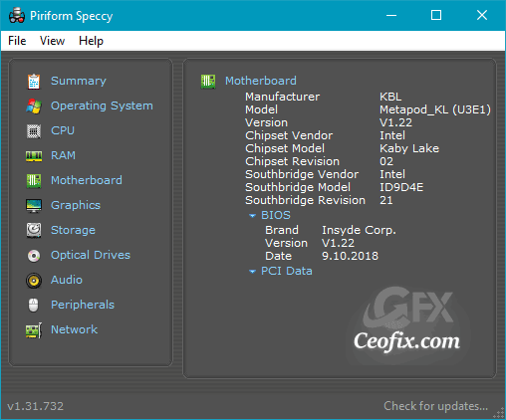This screenshot has width=506, height=420.
Task: Open the Operating System section
Action: point(102,105)
